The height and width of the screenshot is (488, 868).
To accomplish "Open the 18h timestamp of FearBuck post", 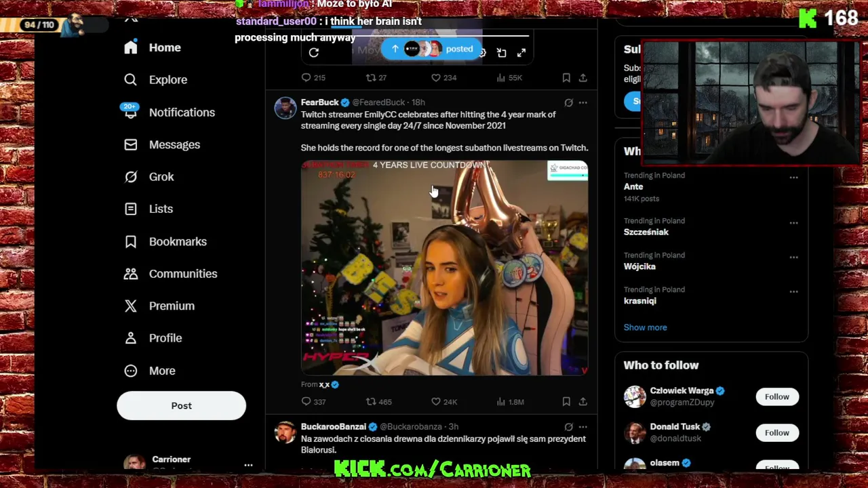I will pos(418,102).
